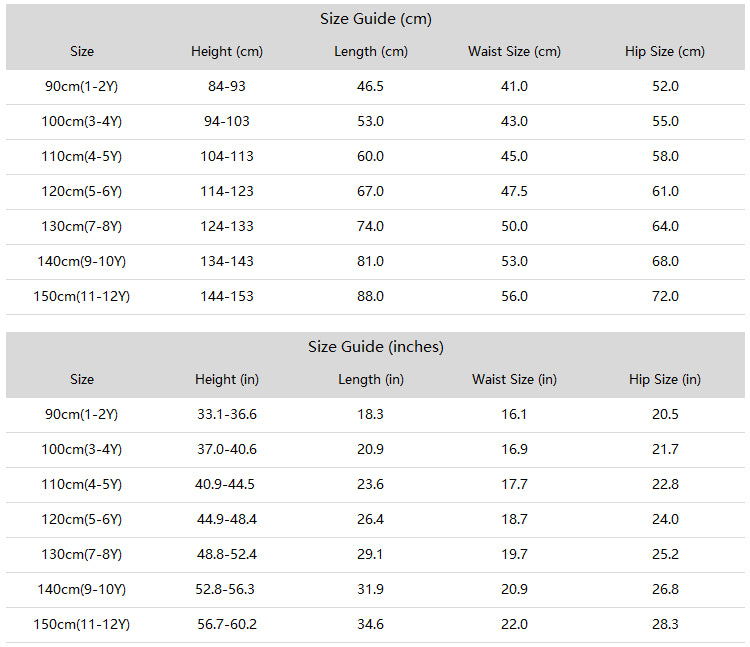Click the 18.7 waist size cell
This screenshot has width=750, height=647.
(x=514, y=519)
